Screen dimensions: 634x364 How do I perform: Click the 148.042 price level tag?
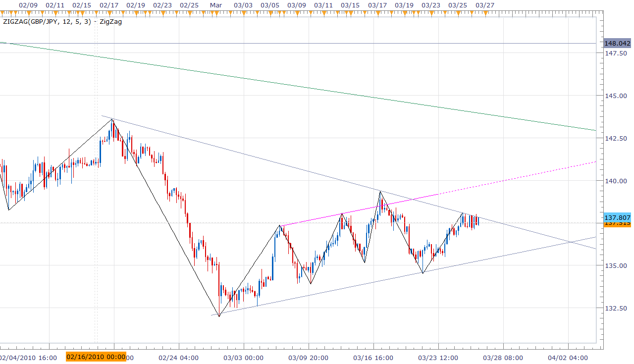click(x=617, y=43)
